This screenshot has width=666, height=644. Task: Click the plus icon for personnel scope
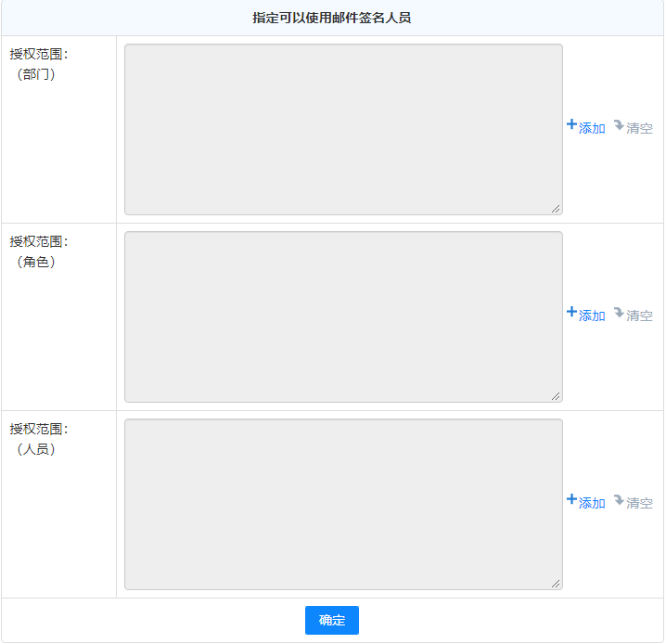coord(571,500)
